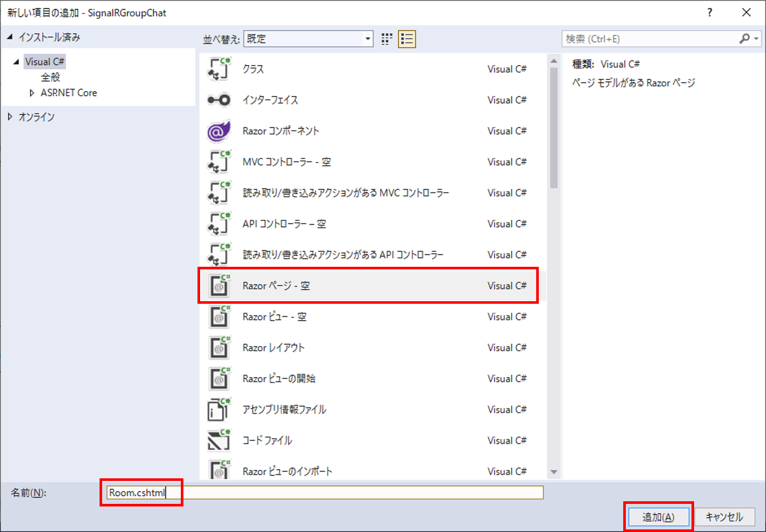
Task: Click the 追加 button
Action: (x=658, y=517)
